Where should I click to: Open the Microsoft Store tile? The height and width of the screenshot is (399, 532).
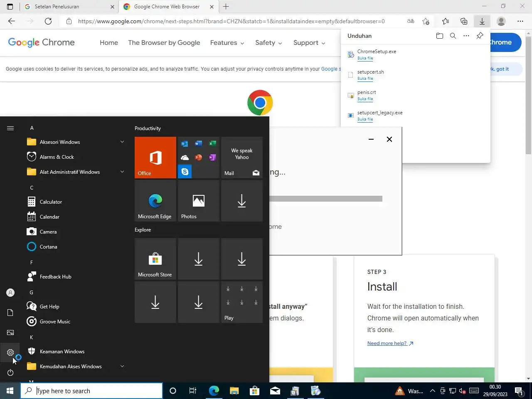tap(155, 259)
